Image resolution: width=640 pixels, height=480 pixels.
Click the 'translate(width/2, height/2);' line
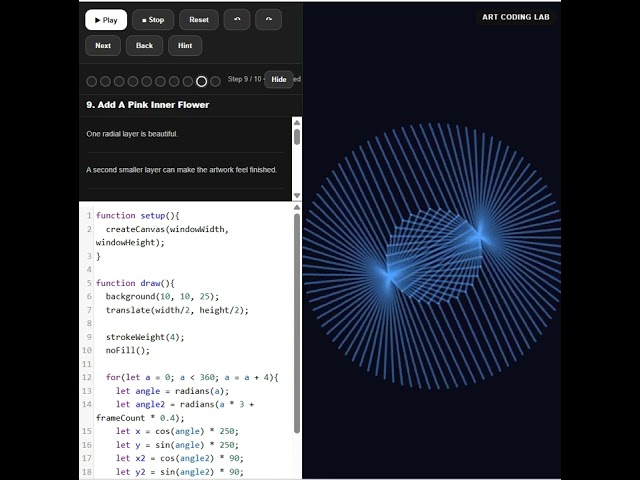177,310
